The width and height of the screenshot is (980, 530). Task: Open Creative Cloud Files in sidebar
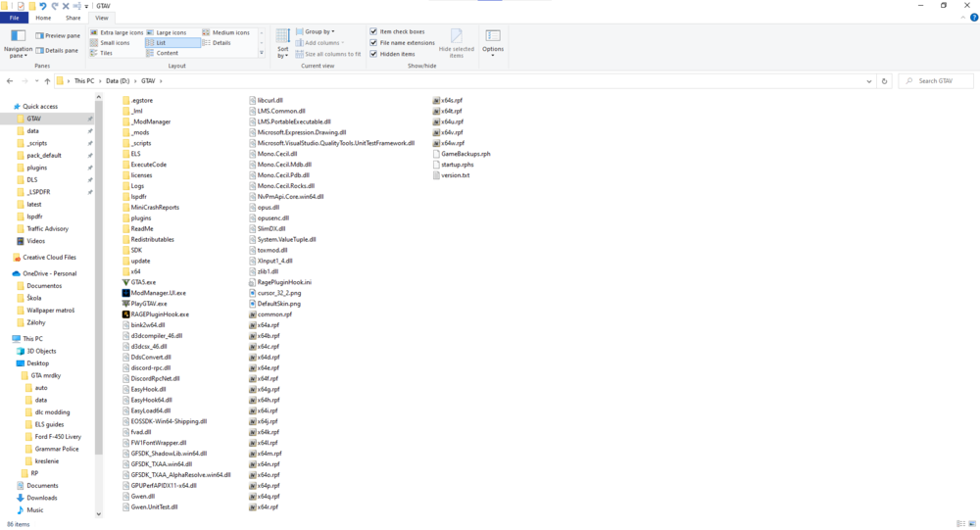tap(49, 258)
